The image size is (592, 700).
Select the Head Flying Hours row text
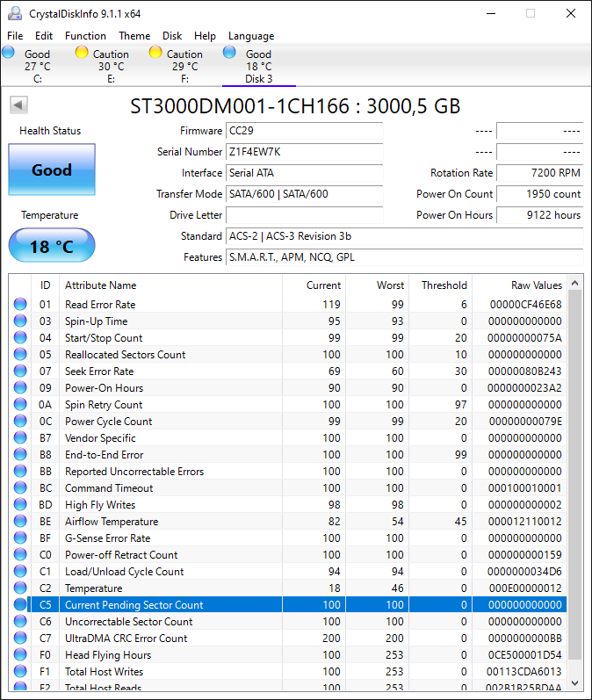point(108,655)
